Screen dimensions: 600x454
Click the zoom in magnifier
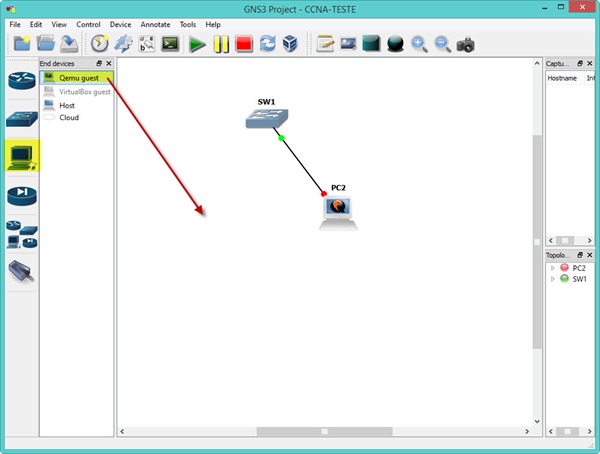point(419,44)
